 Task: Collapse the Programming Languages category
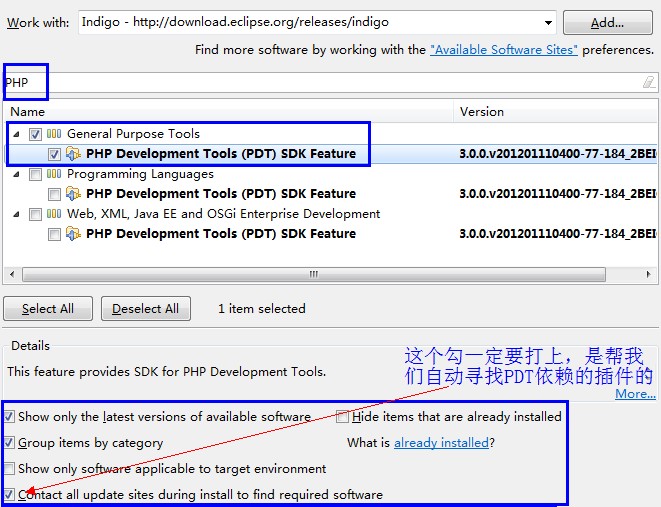point(16,174)
